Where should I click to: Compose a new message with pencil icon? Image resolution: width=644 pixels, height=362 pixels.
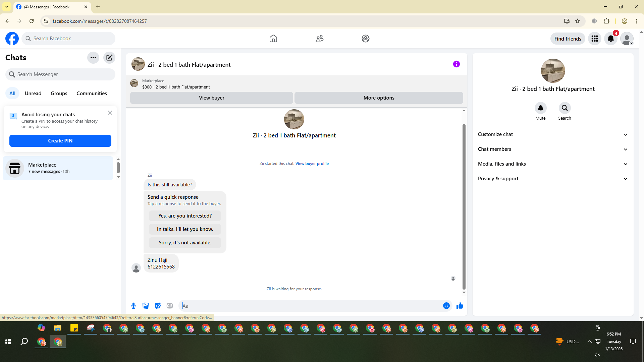109,58
